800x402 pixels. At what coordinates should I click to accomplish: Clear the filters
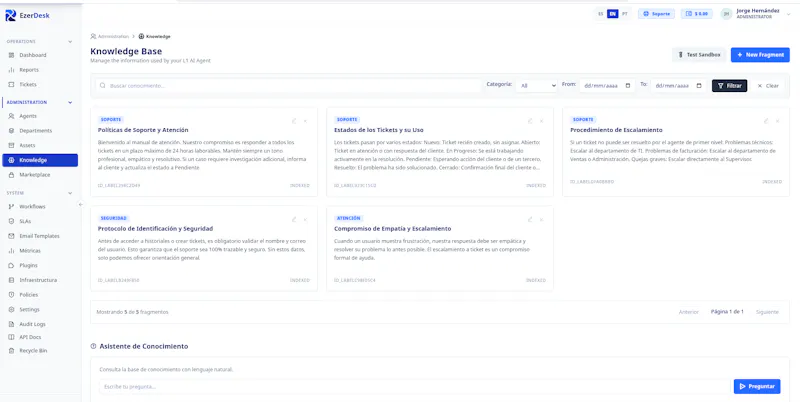768,86
